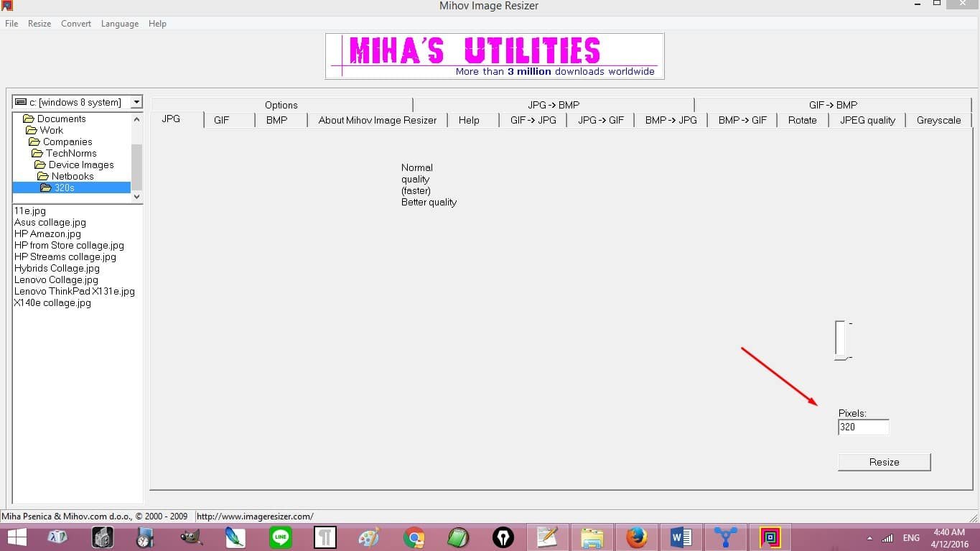Click the Windows Start button

pyautogui.click(x=16, y=537)
